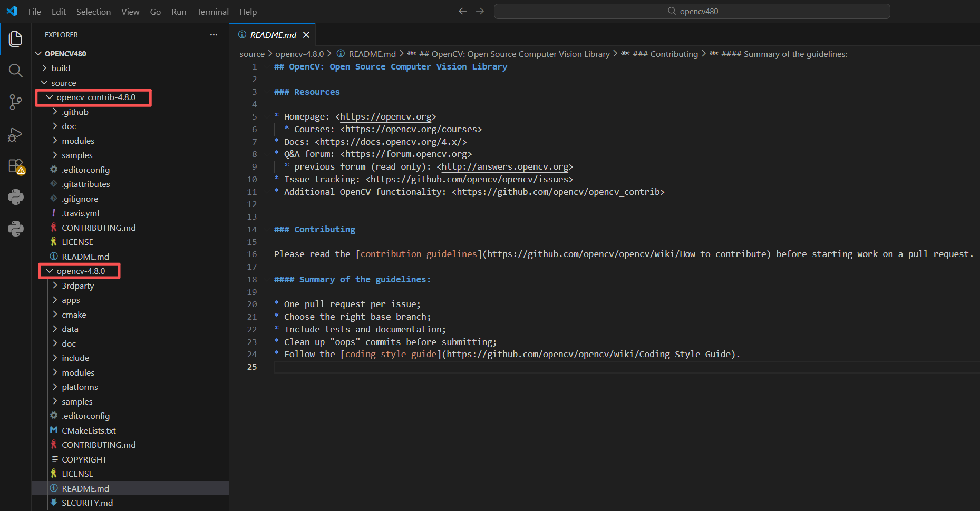
Task: Click the VS Code logo icon
Action: pyautogui.click(x=12, y=11)
